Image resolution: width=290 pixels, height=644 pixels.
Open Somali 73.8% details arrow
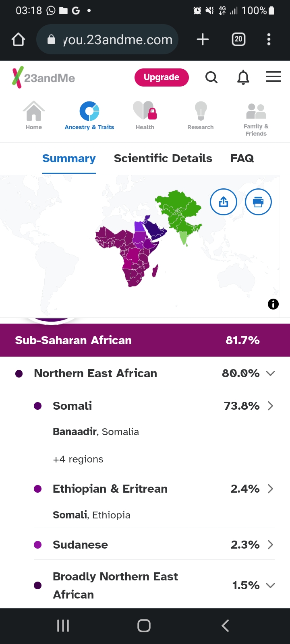coord(270,406)
